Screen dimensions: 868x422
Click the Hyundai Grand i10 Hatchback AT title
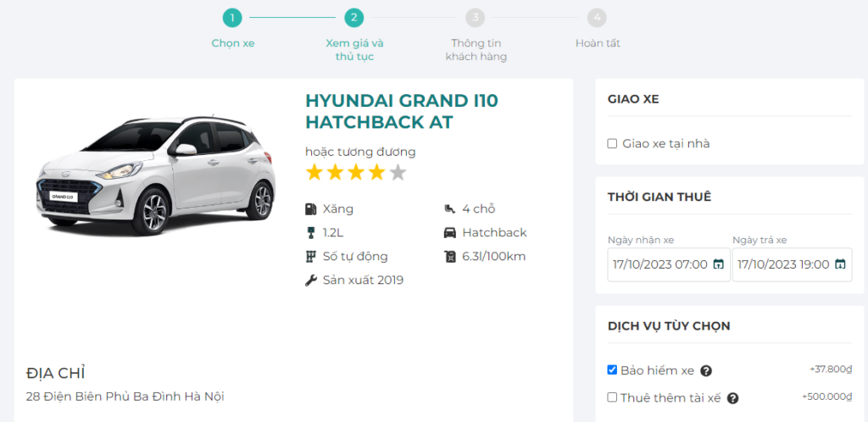coord(401,112)
